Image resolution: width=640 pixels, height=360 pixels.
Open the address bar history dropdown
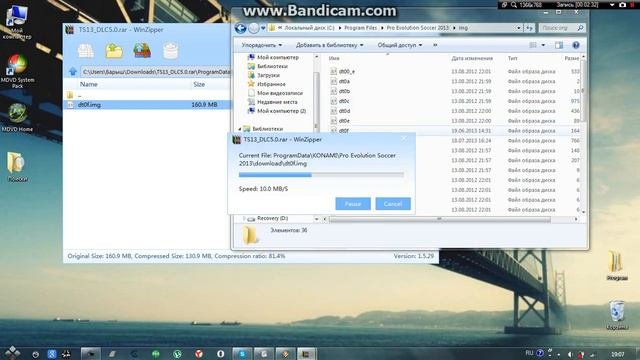[518, 28]
